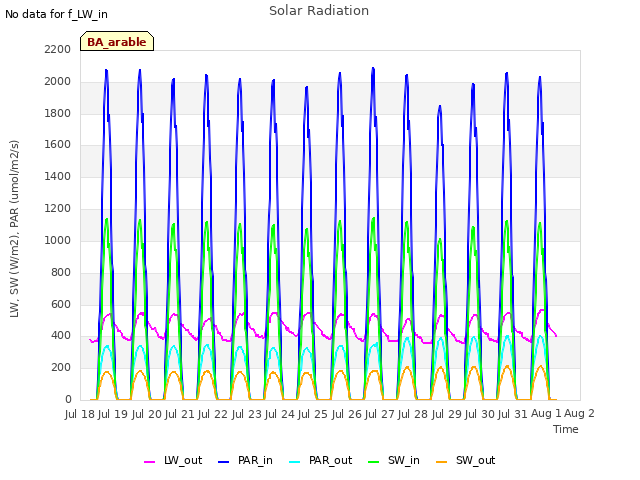Click the 'No data for f_LW_in' message
Viewport: 640px width, 480px height.
point(56,14)
